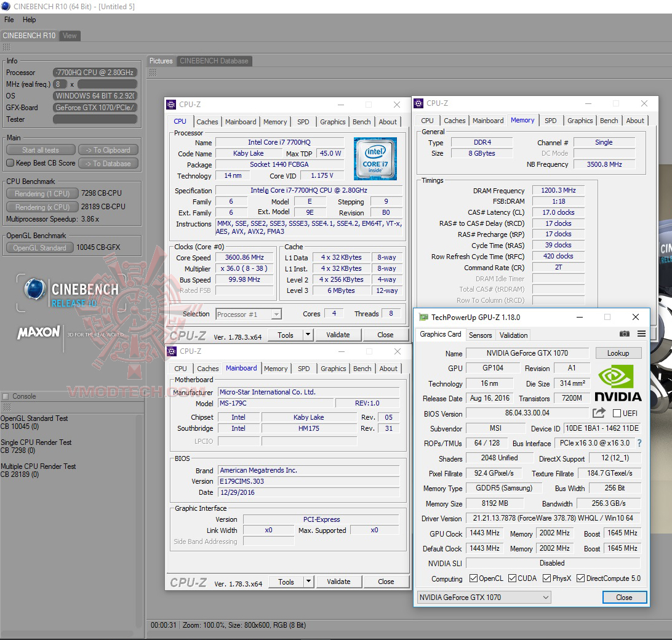Disable the OpenCL checkbox in GPU-Z
This screenshot has width=672, height=640.
(473, 578)
